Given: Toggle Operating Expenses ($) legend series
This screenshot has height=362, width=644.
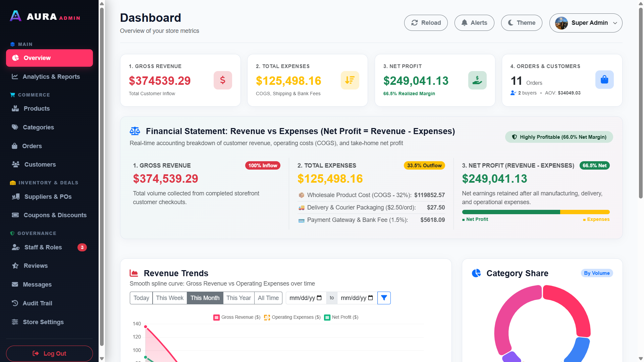Looking at the screenshot, I should pos(292,317).
